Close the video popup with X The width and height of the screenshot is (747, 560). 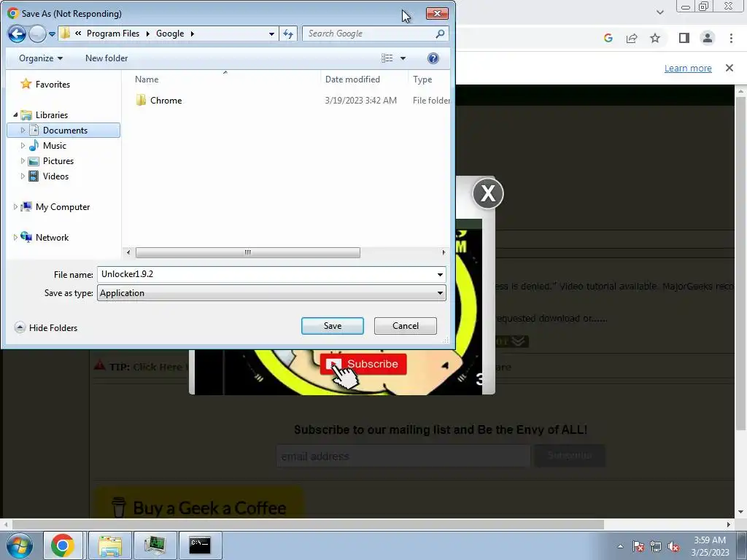488,193
